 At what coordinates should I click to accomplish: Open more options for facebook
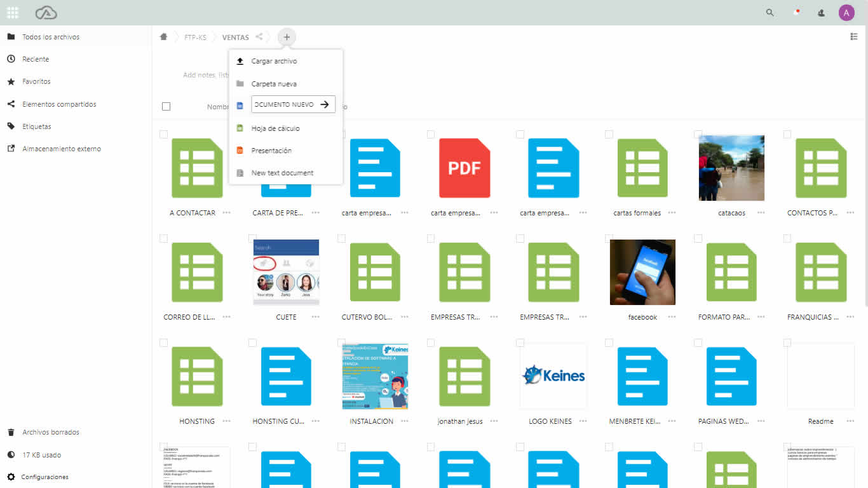pyautogui.click(x=672, y=317)
